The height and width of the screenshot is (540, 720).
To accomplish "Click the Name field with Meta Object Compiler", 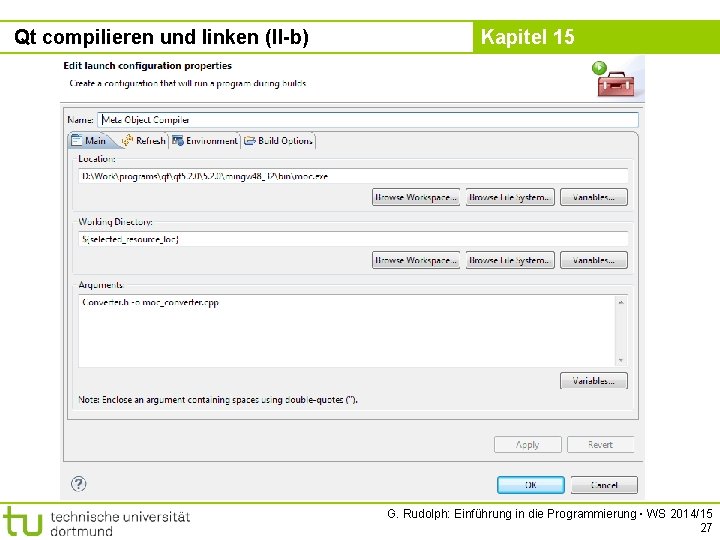I will click(367, 120).
